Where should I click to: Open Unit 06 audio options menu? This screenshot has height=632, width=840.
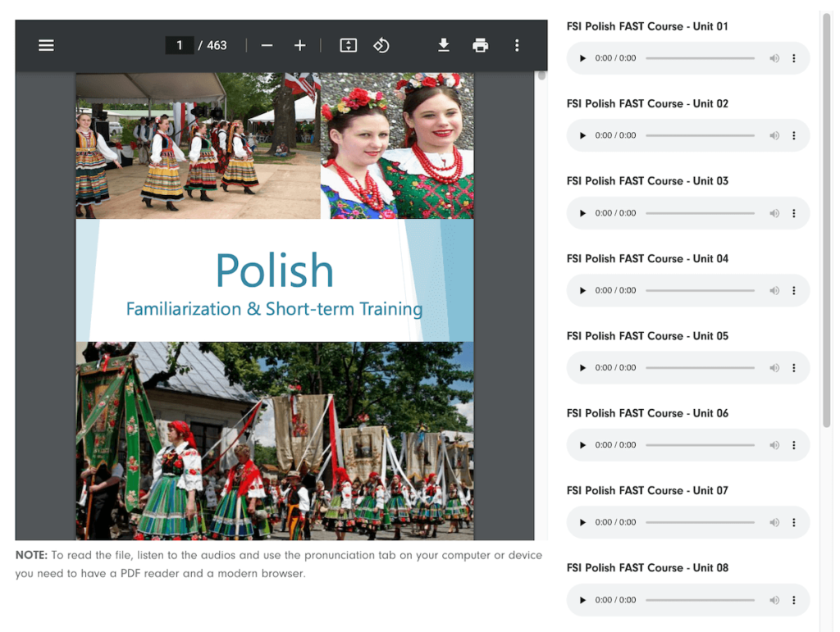794,445
